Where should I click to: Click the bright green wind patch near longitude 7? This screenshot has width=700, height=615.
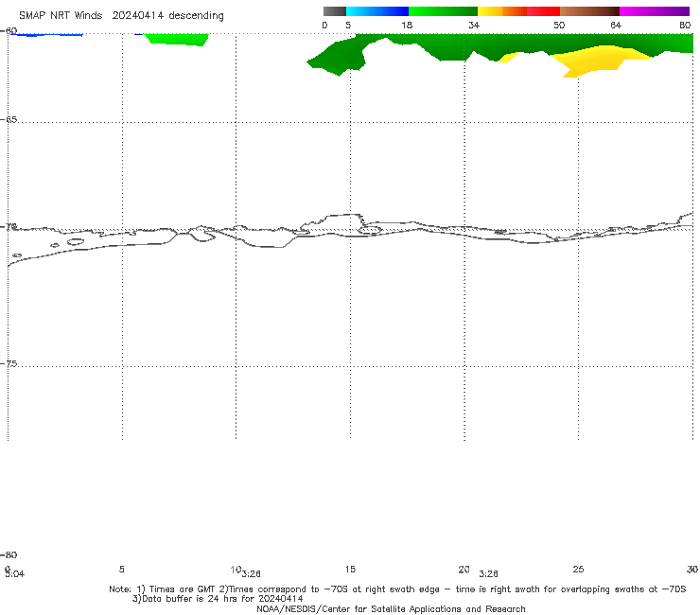pyautogui.click(x=176, y=40)
